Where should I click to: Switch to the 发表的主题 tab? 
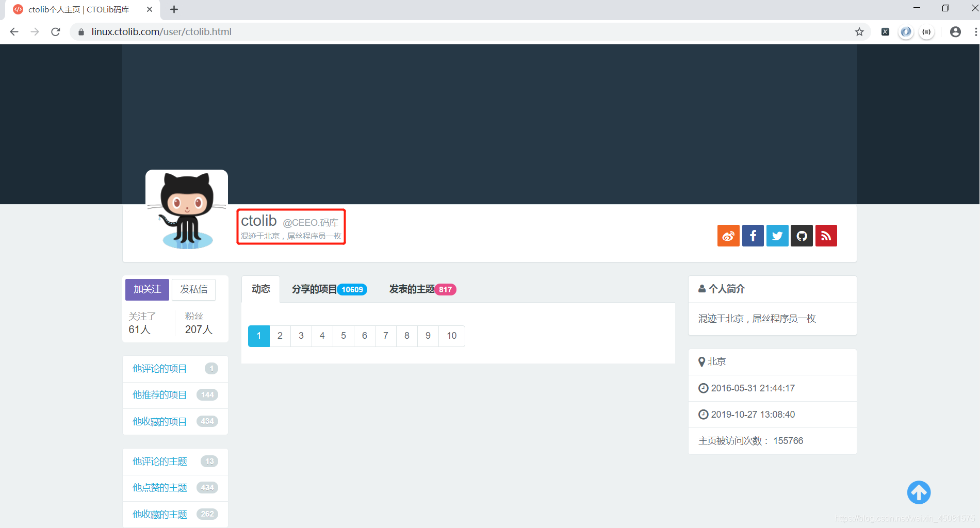(422, 289)
